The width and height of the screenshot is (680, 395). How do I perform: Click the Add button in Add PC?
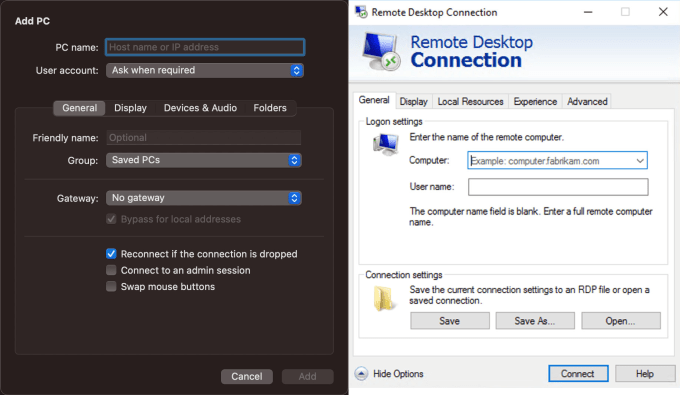tap(307, 376)
